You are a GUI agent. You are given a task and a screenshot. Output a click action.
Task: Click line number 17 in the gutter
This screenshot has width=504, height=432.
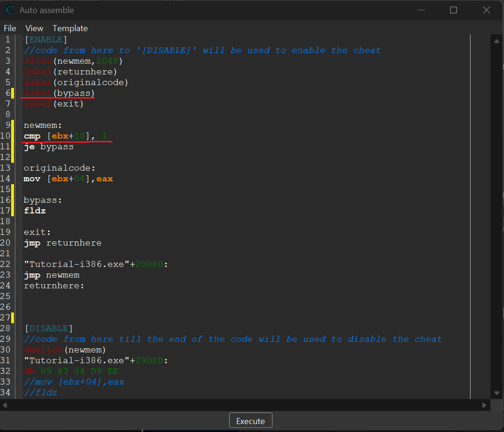(x=6, y=211)
